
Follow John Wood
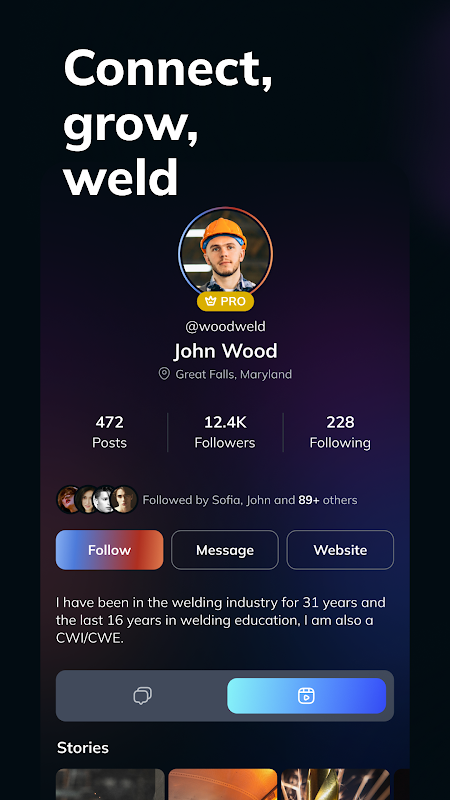pyautogui.click(x=110, y=550)
